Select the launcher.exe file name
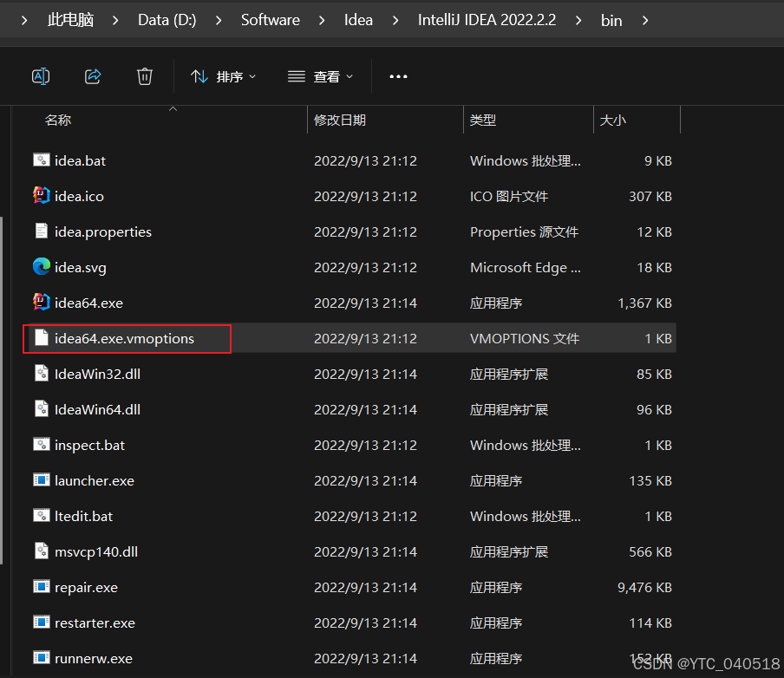 tap(95, 480)
